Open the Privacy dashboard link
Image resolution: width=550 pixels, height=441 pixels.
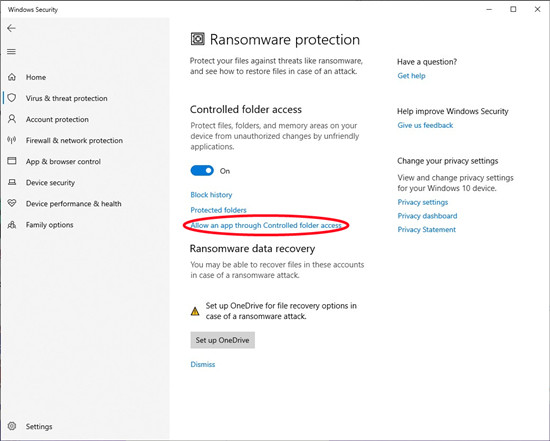[427, 216]
